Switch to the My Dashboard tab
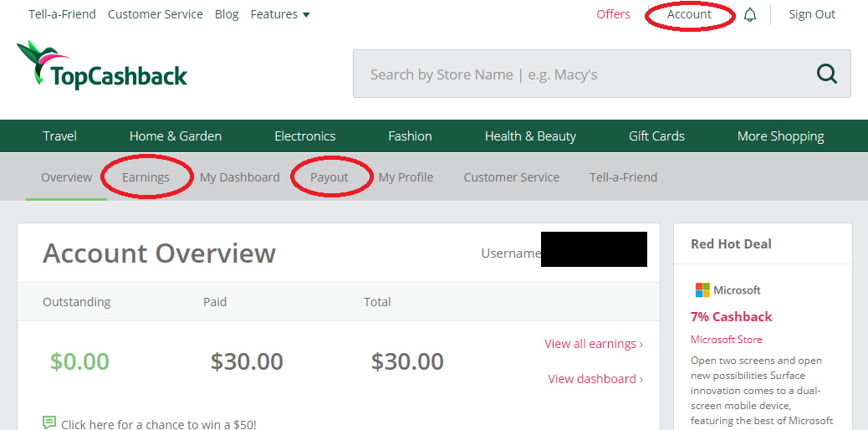The image size is (868, 430). (x=240, y=177)
